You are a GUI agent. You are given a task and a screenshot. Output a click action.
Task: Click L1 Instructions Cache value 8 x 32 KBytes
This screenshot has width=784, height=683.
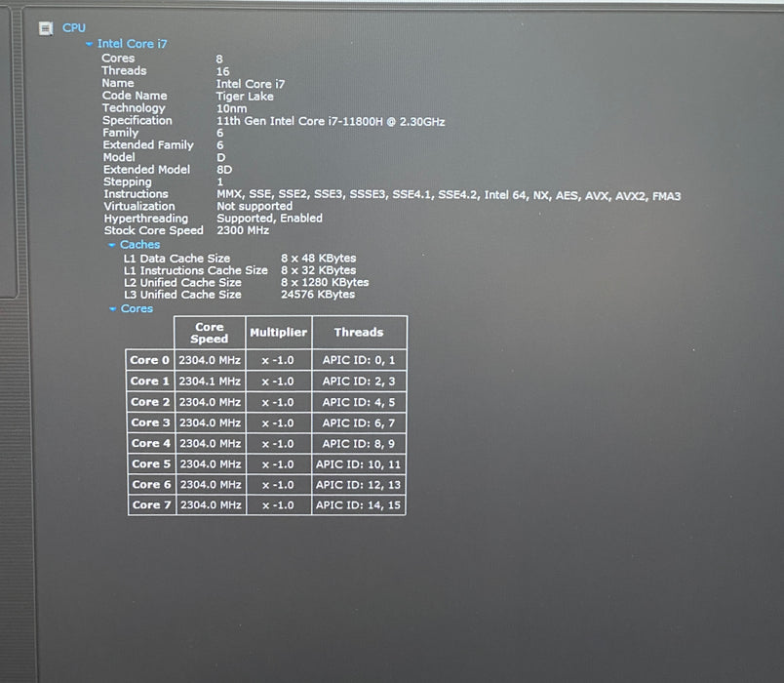[x=319, y=270]
